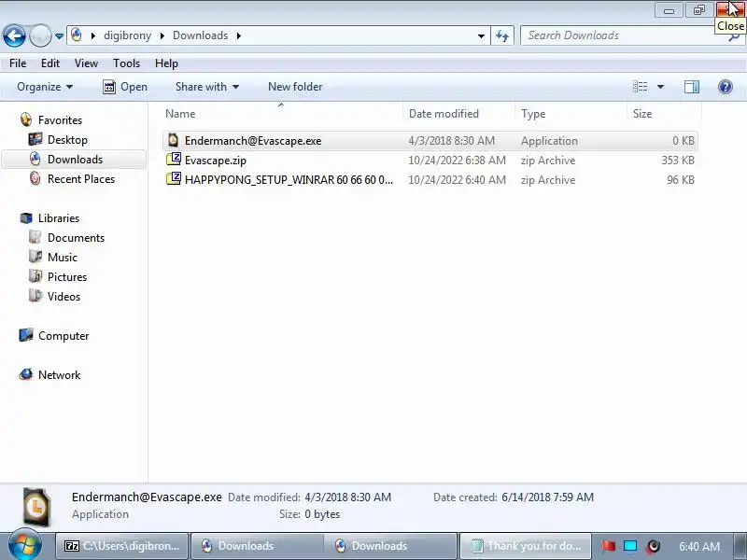The width and height of the screenshot is (747, 560).
Task: Click the Open toolbar button
Action: [125, 87]
